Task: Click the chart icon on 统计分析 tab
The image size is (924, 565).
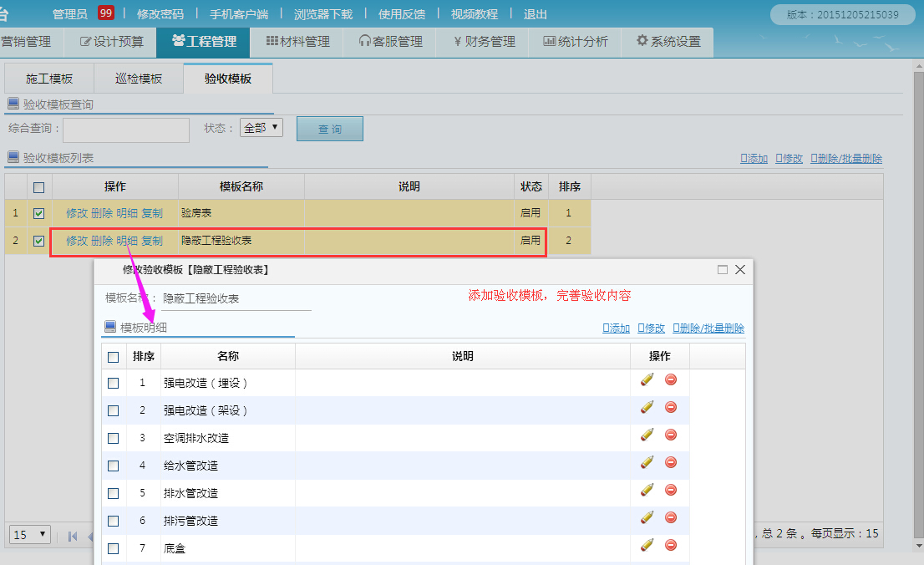Action: (x=548, y=41)
